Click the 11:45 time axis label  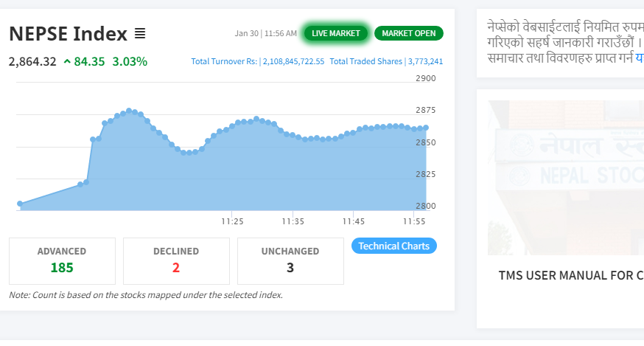(x=354, y=222)
